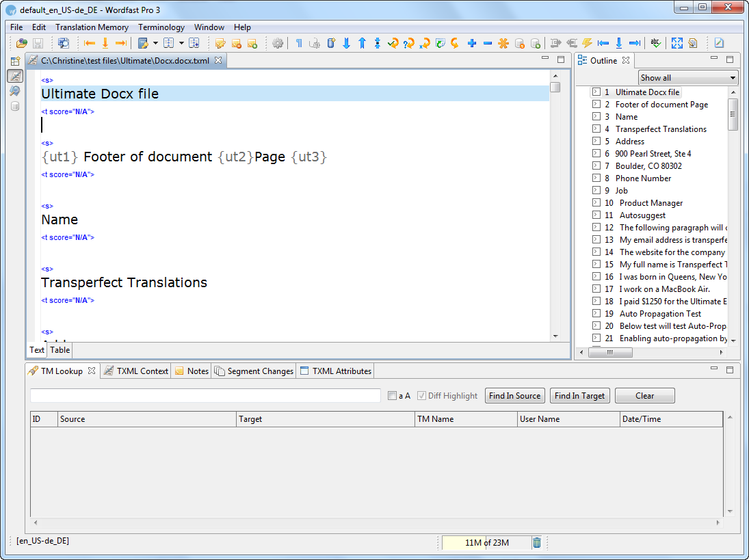Screen dimensions: 749x560
Task: Expand outline item 5 Address
Action: tap(596, 141)
